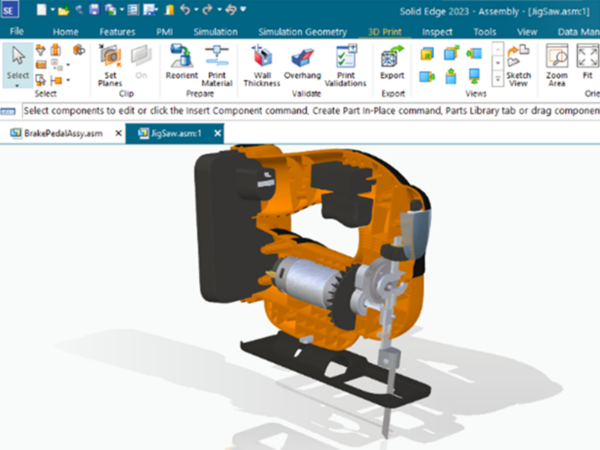600x450 pixels.
Task: Open the Overhang validation tool
Action: 302,62
